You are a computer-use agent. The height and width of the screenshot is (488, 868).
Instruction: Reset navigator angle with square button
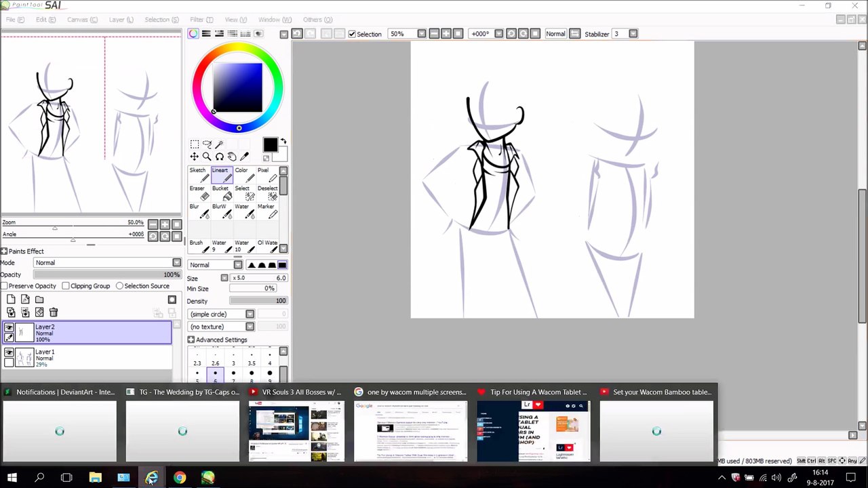(x=177, y=237)
